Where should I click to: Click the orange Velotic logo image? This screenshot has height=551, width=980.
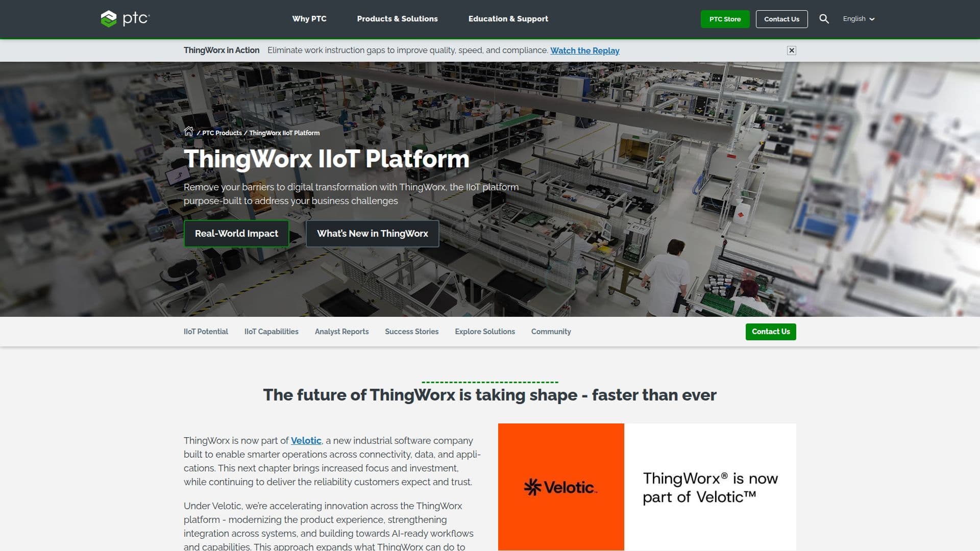pos(561,487)
